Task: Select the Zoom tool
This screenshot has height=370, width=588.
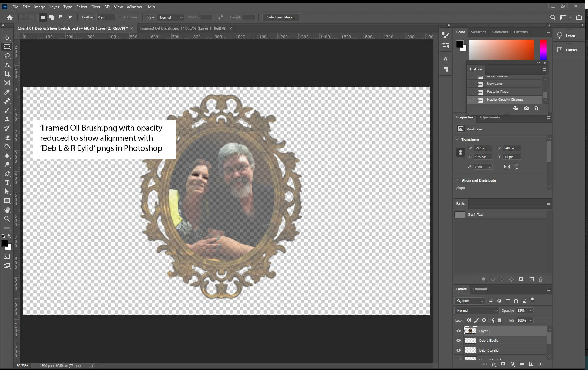Action: pos(7,219)
